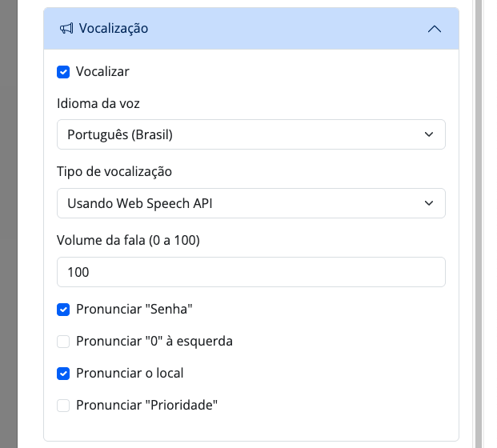Click the "Pronunciar o local" label text
Image resolution: width=497 pixels, height=448 pixels.
pos(130,374)
